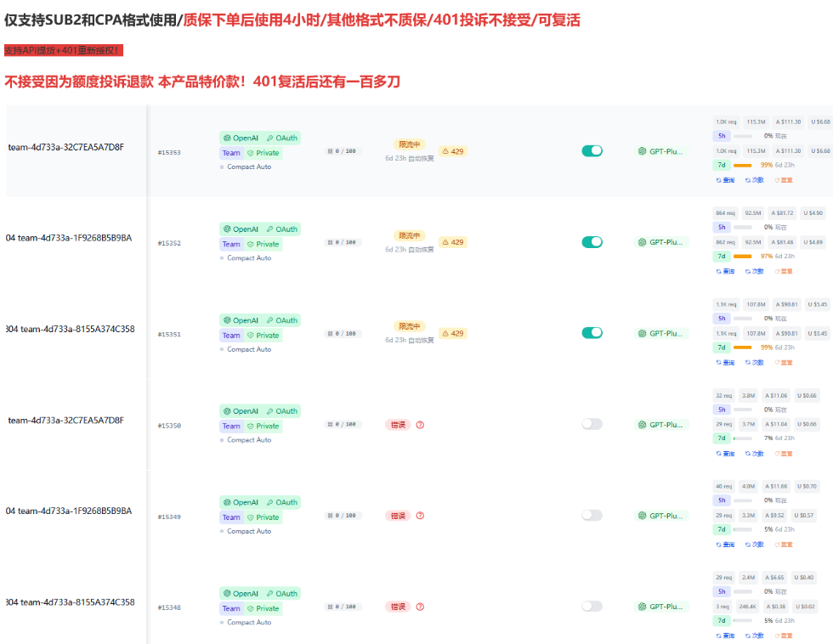The width and height of the screenshot is (833, 644).
Task: Click the Team tag in row #15353
Action: coord(231,153)
